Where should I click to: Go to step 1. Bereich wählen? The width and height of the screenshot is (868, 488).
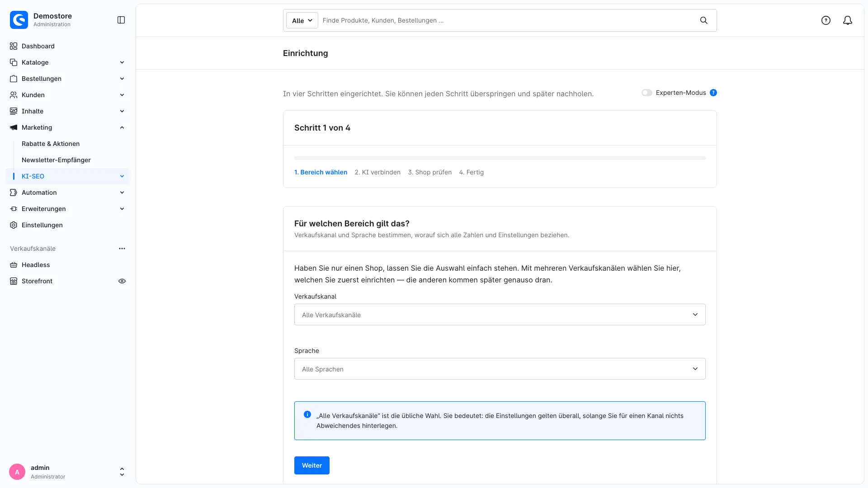pos(321,172)
